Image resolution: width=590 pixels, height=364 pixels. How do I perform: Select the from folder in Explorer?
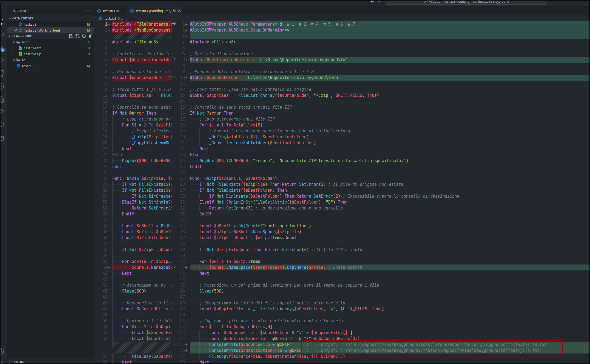click(x=50, y=42)
